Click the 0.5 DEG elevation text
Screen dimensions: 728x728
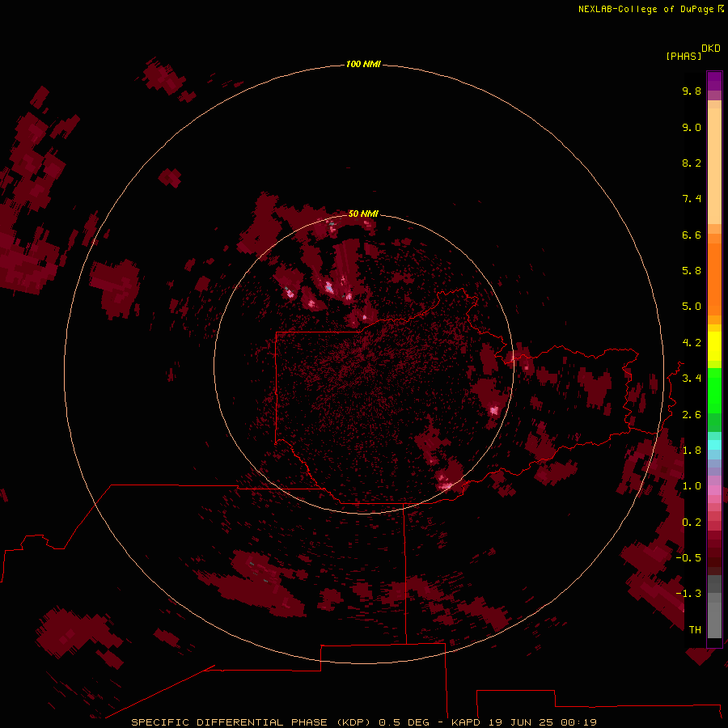pyautogui.click(x=404, y=722)
